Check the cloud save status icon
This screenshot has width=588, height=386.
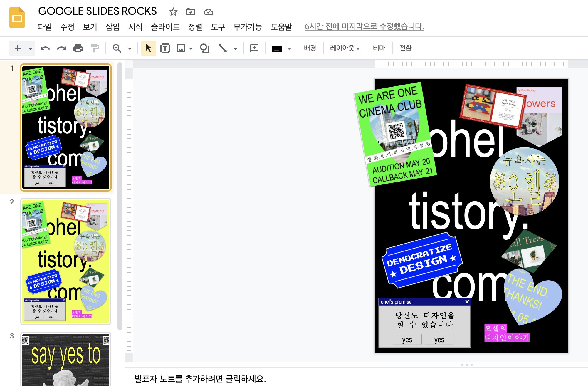click(x=208, y=12)
